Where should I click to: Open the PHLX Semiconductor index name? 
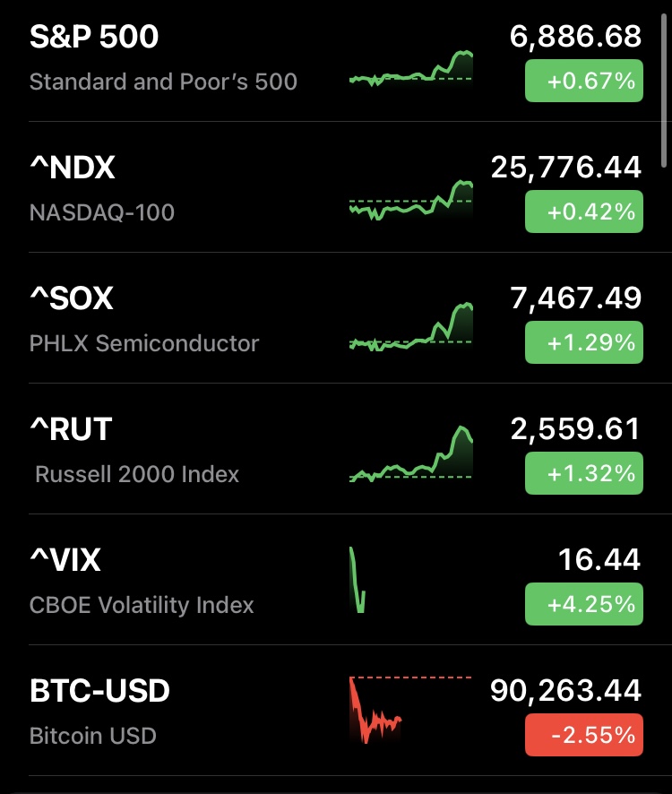pyautogui.click(x=144, y=343)
